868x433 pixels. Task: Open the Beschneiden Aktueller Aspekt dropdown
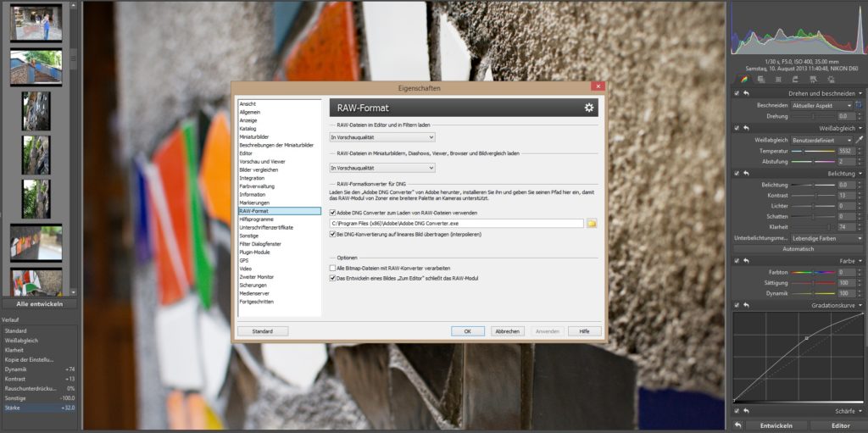click(821, 105)
